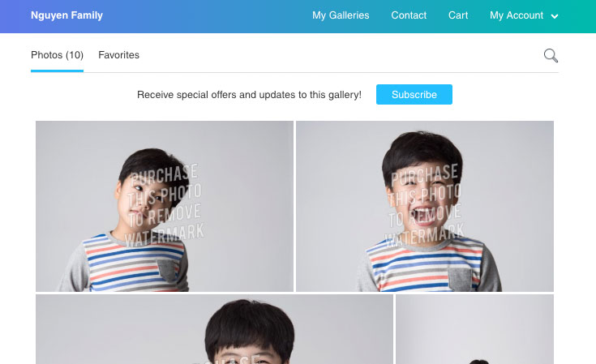Viewport: 596px width, 364px height.
Task: Open the Cart
Action: pyautogui.click(x=458, y=15)
